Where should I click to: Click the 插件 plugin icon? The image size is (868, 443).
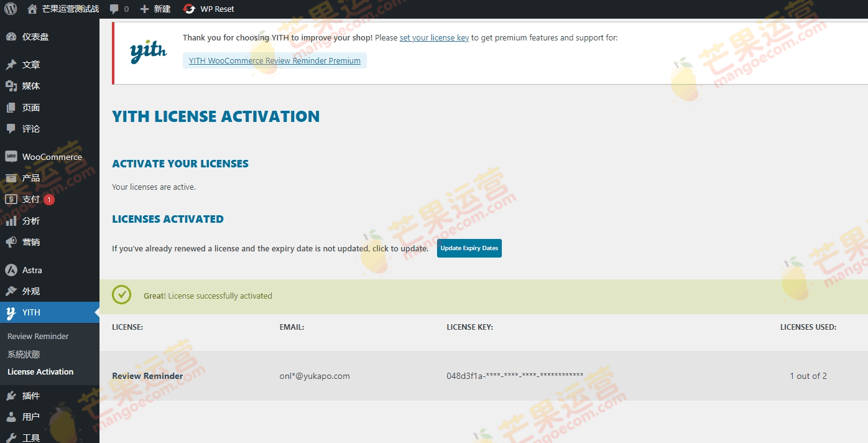click(x=11, y=396)
